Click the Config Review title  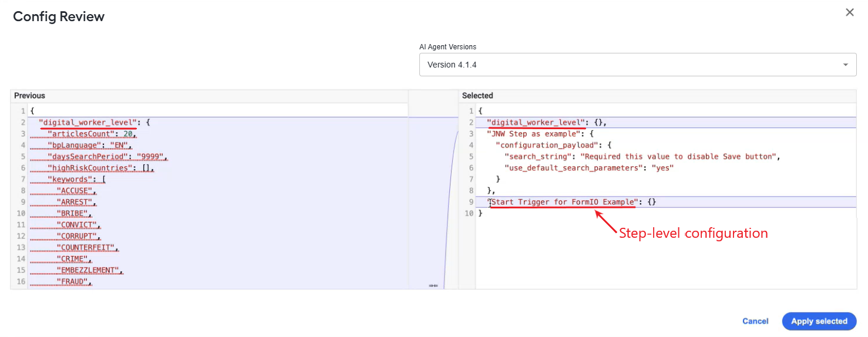click(x=59, y=16)
